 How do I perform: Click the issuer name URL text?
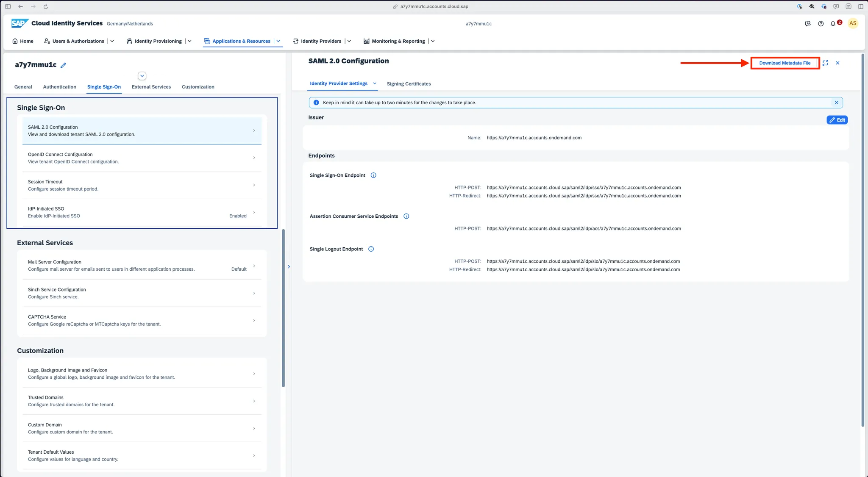[534, 138]
